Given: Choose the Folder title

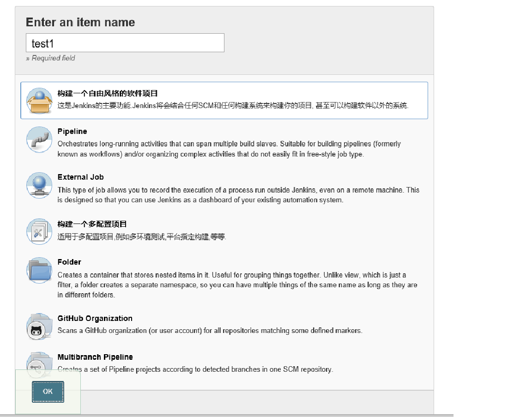Looking at the screenshot, I should pyautogui.click(x=69, y=262).
